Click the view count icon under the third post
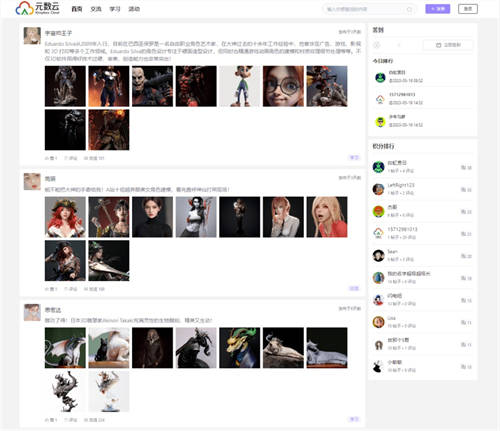500x431 pixels. click(x=86, y=420)
